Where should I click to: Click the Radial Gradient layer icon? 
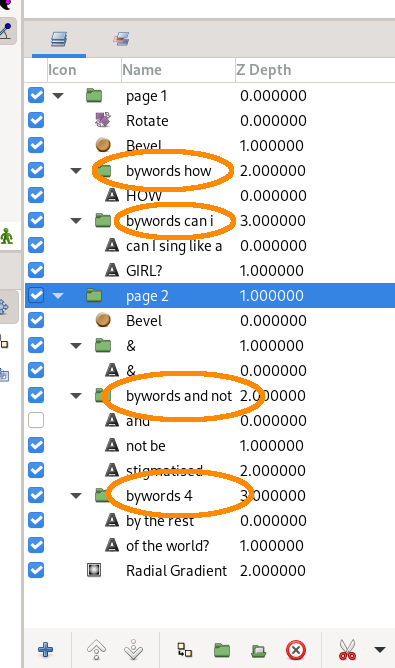pos(94,570)
